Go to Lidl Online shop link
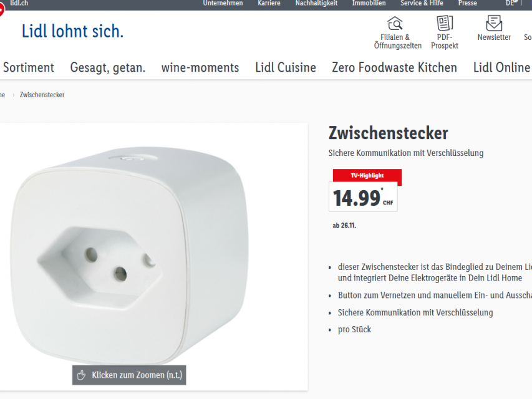Viewport: 532px width, 399px height. (502, 67)
